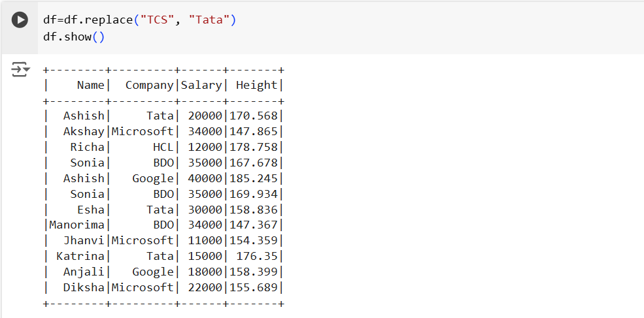Run the df.replace code cell

pos(20,20)
